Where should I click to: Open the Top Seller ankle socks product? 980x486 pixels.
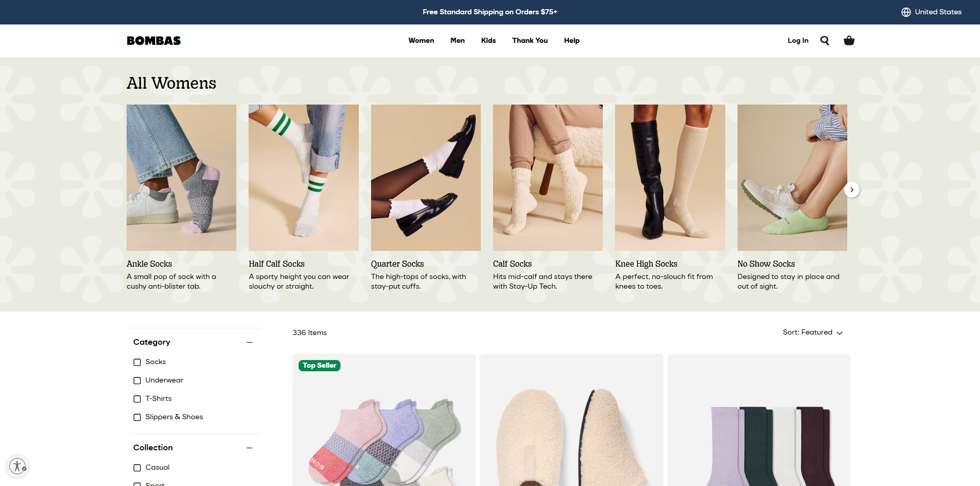tap(384, 428)
